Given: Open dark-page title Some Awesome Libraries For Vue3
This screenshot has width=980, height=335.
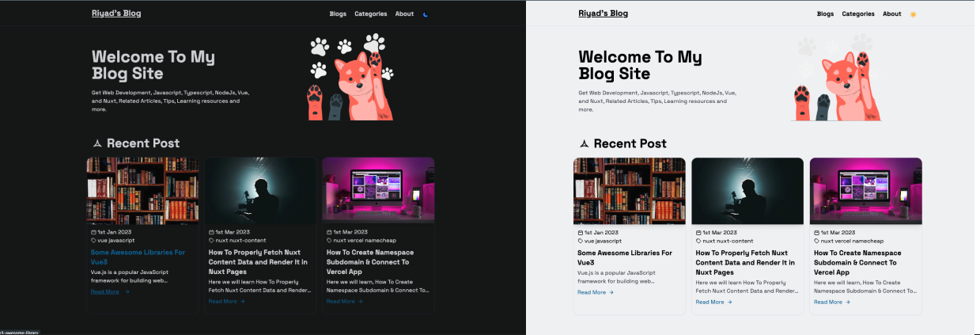Looking at the screenshot, I should coord(137,257).
